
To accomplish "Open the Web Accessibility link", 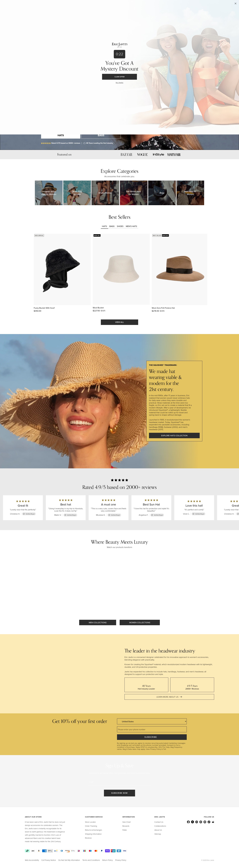I will pyautogui.click(x=32, y=860).
